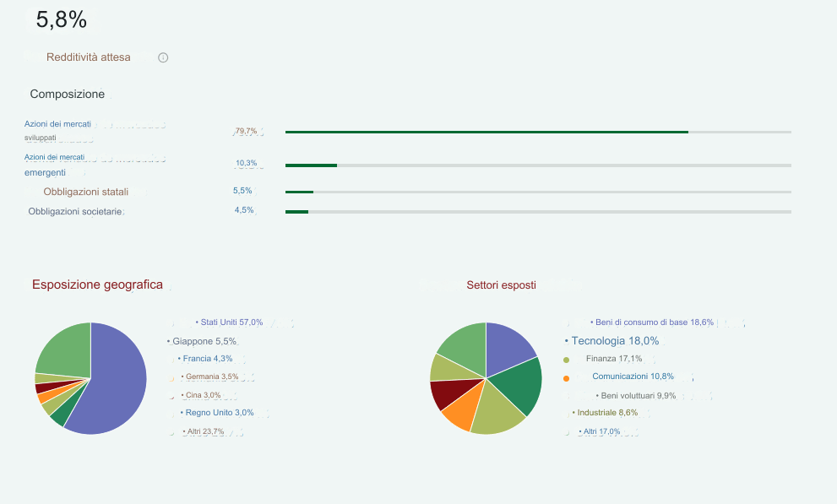The width and height of the screenshot is (837, 504).
Task: Expand the Composizione section
Action: 68,94
